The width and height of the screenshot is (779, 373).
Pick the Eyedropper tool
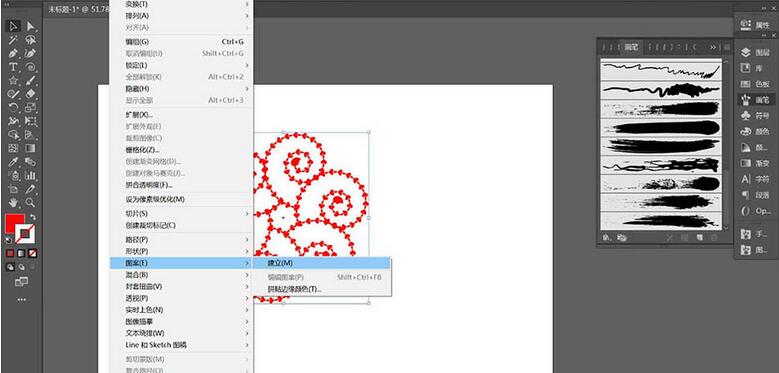click(x=13, y=162)
